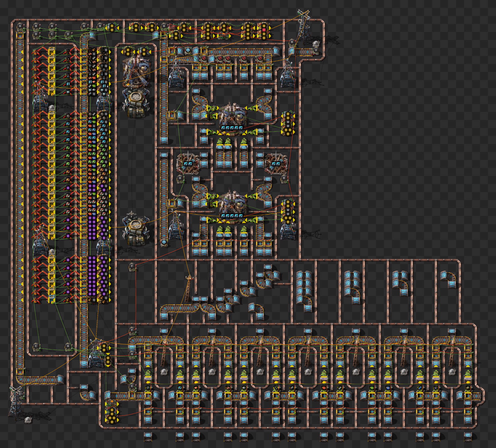Viewport: 496px width, 448px height.
Task: Click the purple item row at bottom of chest grid
Action: (92, 294)
